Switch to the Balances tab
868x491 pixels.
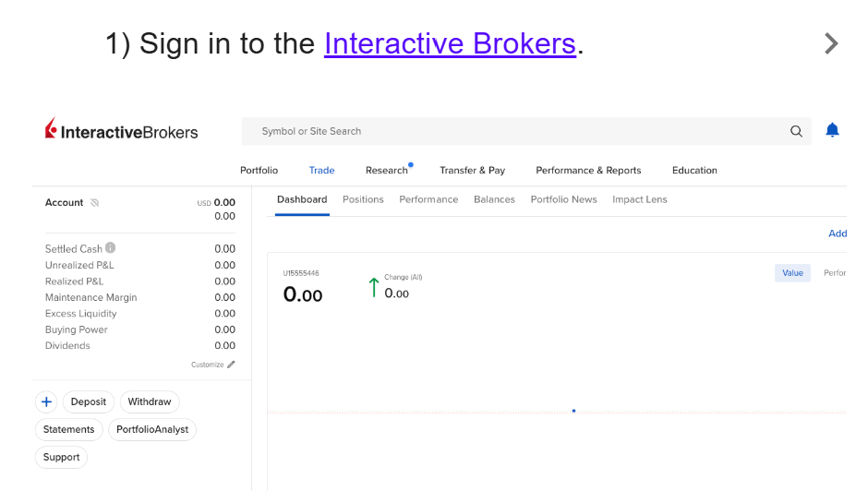pos(494,200)
